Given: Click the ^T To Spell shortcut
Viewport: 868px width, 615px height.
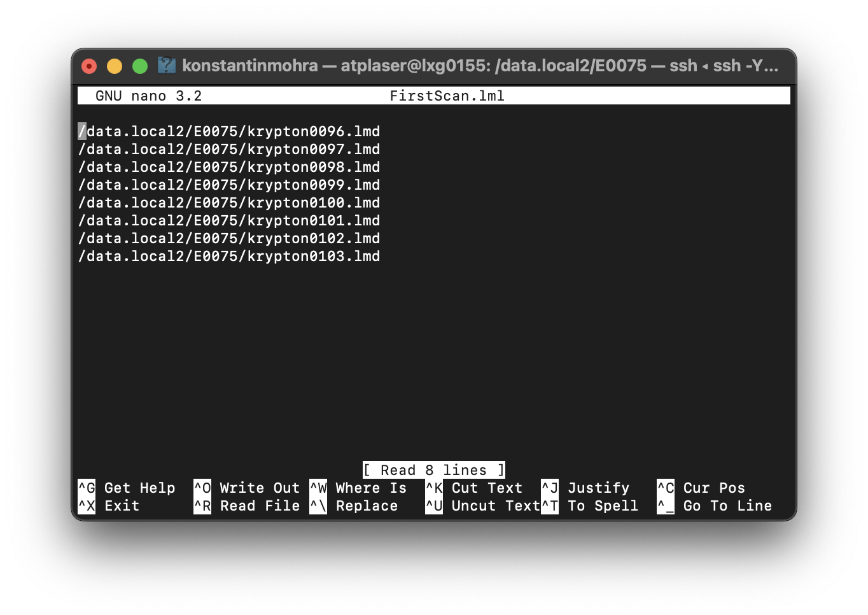Looking at the screenshot, I should click(590, 505).
